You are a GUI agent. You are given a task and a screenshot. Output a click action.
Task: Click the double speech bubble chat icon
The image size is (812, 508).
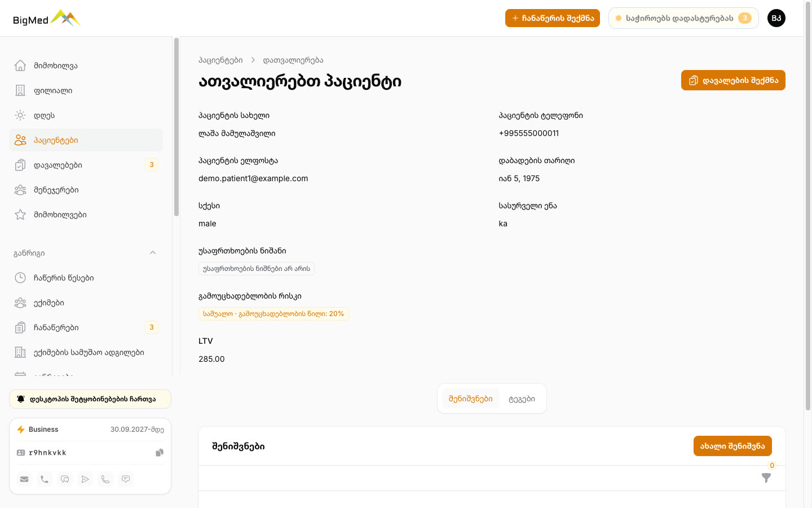click(x=65, y=479)
